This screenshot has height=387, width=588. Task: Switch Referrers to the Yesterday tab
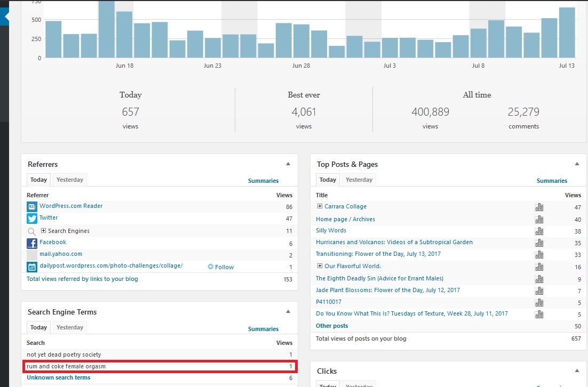tap(70, 180)
